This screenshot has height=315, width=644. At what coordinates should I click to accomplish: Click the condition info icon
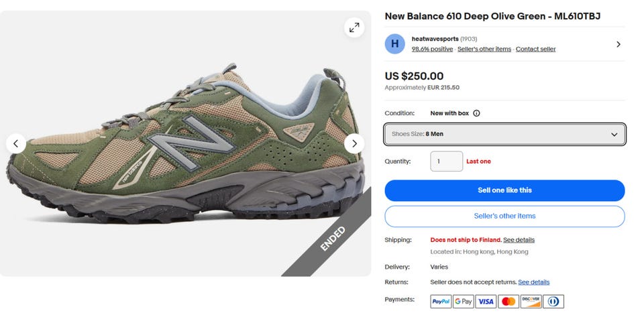[x=476, y=113]
